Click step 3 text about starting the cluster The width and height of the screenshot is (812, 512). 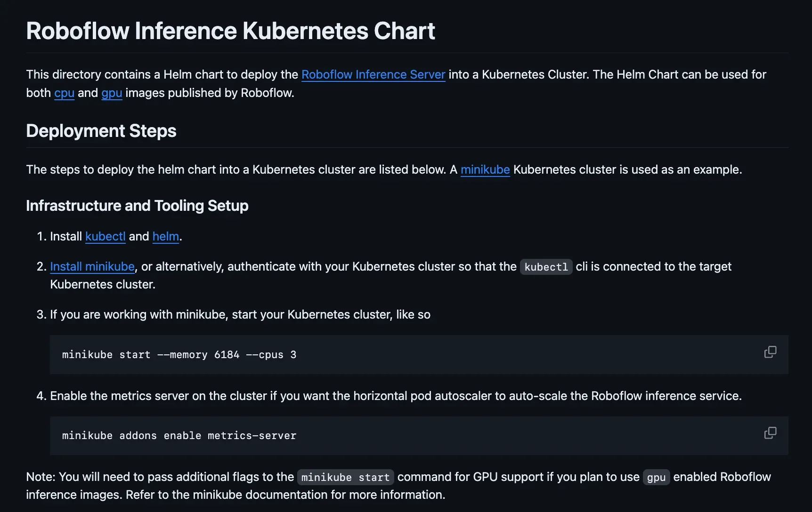tap(240, 314)
